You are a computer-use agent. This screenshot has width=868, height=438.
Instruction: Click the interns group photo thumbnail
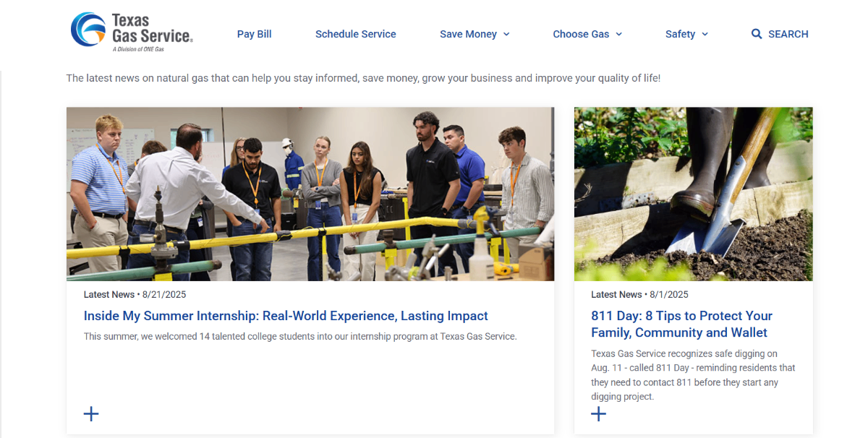click(x=310, y=194)
